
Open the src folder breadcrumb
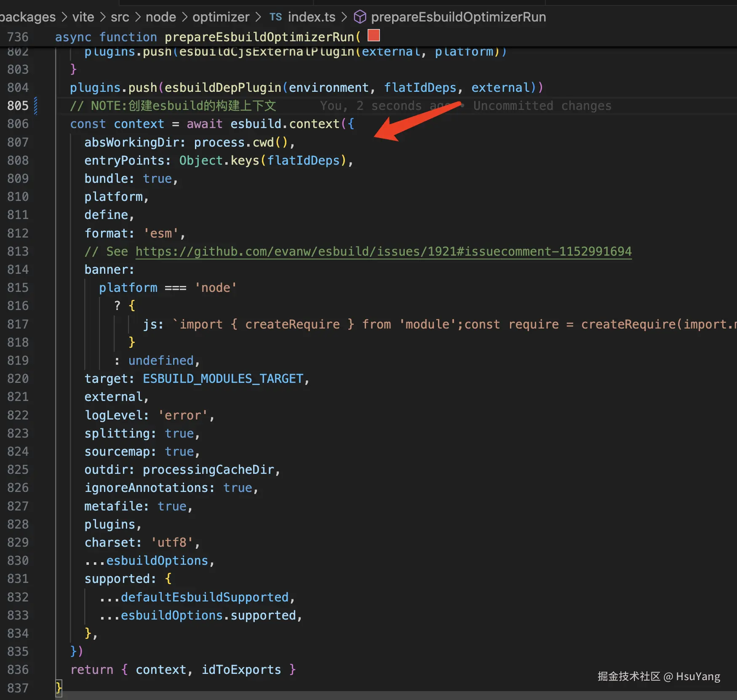tap(120, 17)
